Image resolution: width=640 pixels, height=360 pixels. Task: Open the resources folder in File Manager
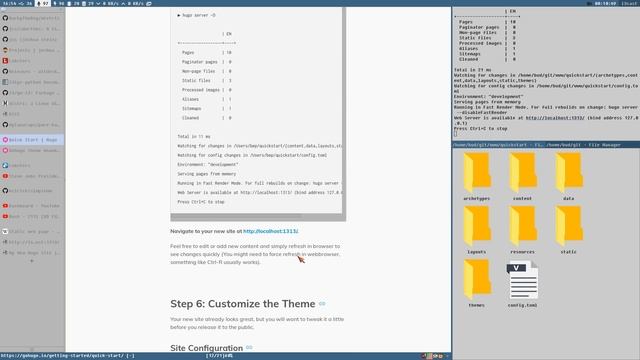point(522,227)
